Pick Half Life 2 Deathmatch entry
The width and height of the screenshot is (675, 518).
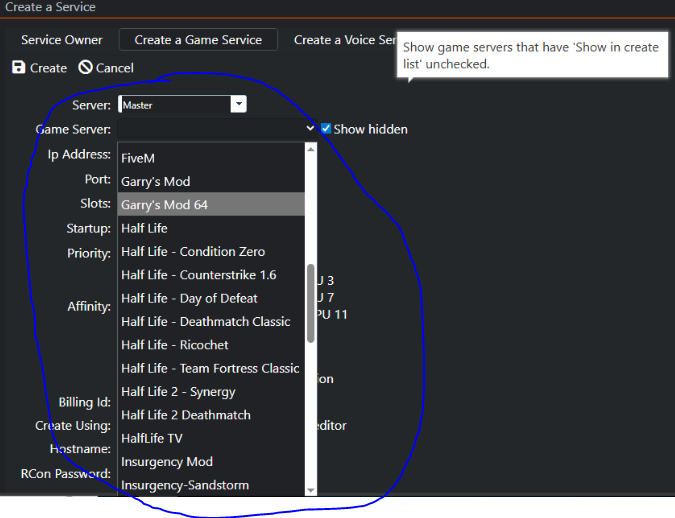[186, 415]
